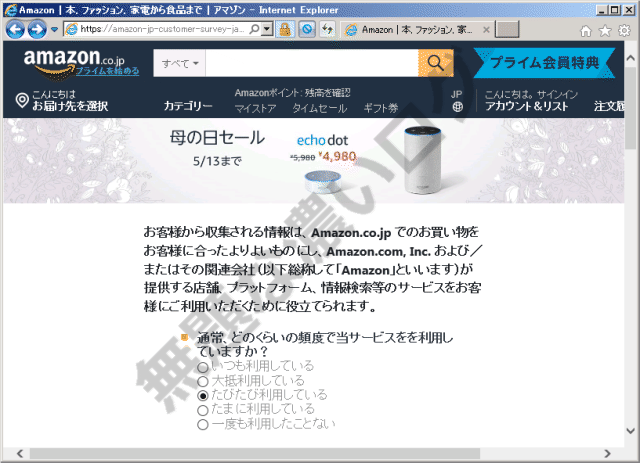Open Favorites star icon
640x463 pixels.
[x=605, y=31]
